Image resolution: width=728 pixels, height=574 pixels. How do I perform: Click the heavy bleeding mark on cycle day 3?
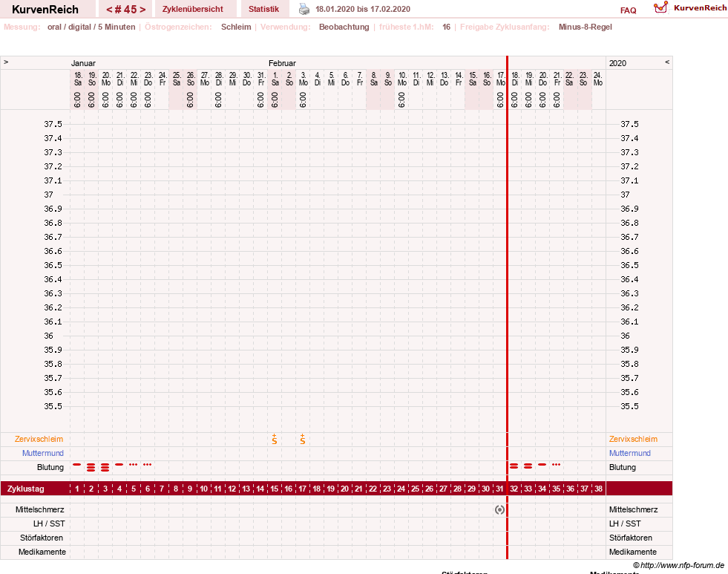click(105, 467)
